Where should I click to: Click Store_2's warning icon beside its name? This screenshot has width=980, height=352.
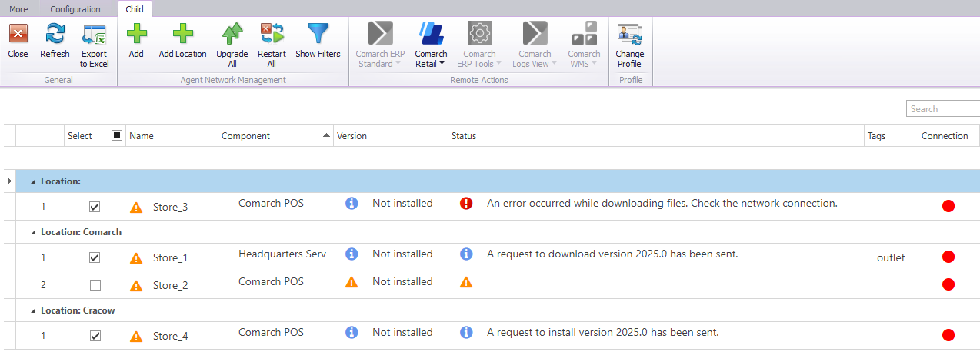point(136,285)
